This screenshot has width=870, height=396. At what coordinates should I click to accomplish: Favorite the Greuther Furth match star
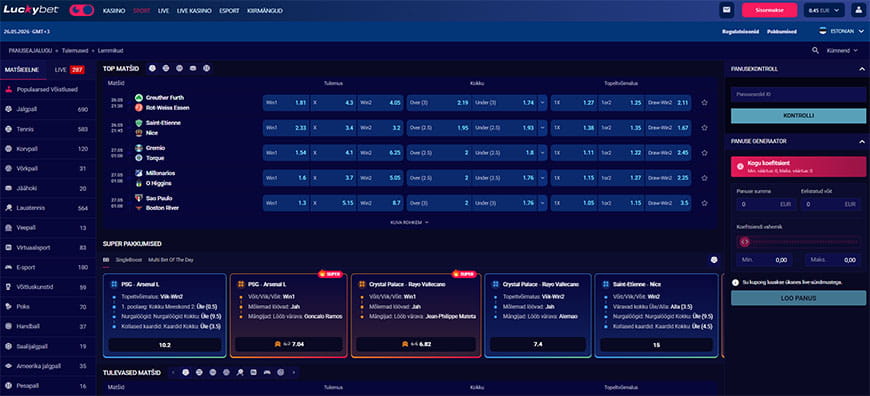click(704, 103)
